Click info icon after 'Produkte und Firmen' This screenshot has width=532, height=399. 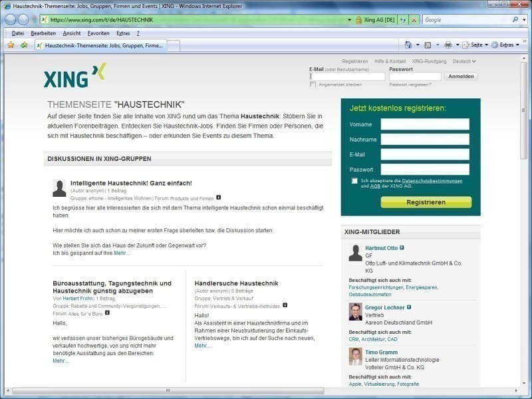[219, 198]
